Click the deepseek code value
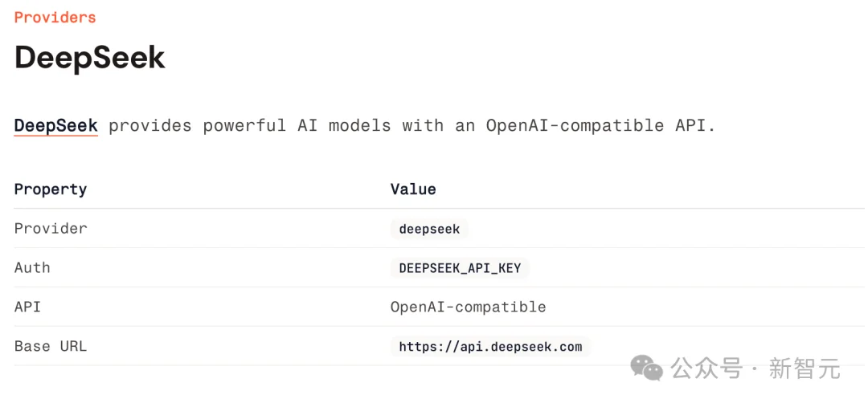Image resolution: width=868 pixels, height=403 pixels. coord(429,229)
